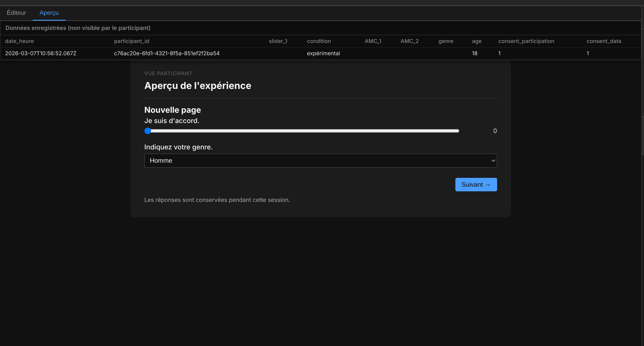Screen dimensions: 644x346
Task: Click the participant_id column header
Action: point(131,41)
